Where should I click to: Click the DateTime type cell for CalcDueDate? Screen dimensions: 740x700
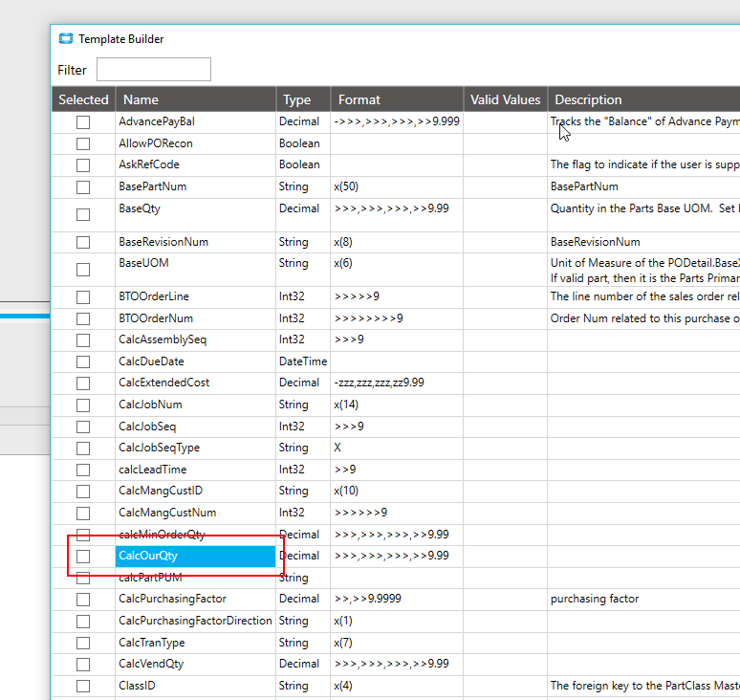303,361
